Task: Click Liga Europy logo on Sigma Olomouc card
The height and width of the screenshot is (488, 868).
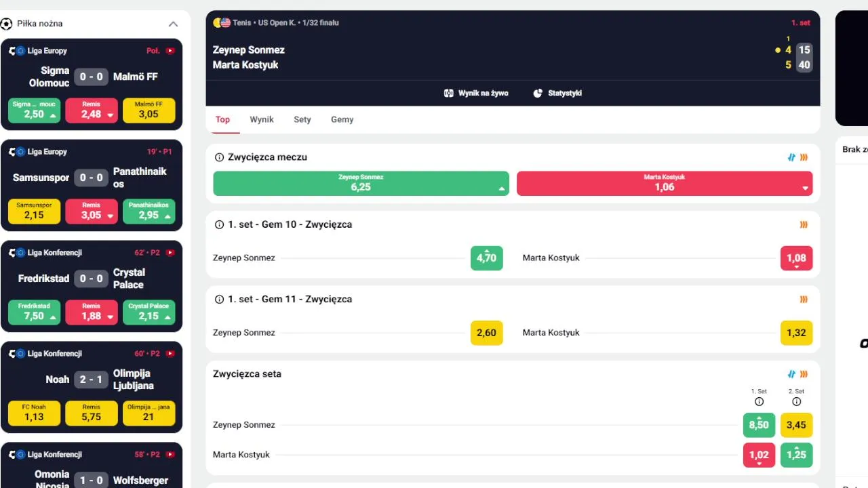Action: tap(16, 51)
